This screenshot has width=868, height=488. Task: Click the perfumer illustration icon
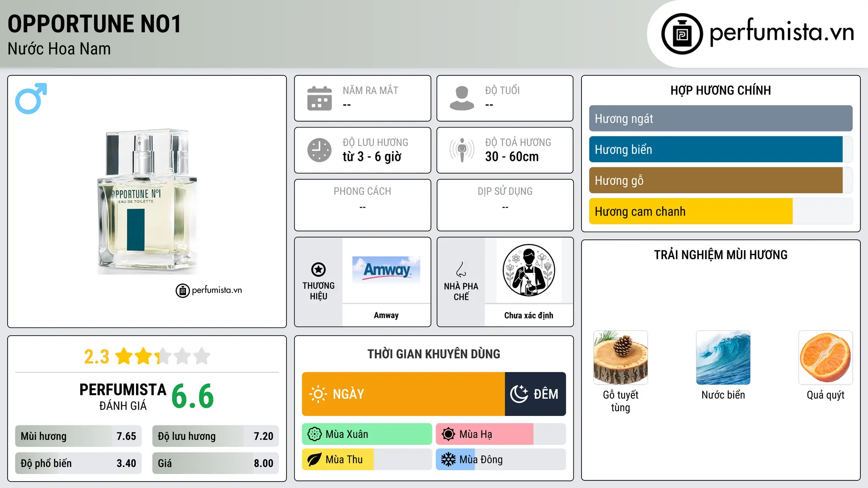pos(529,270)
